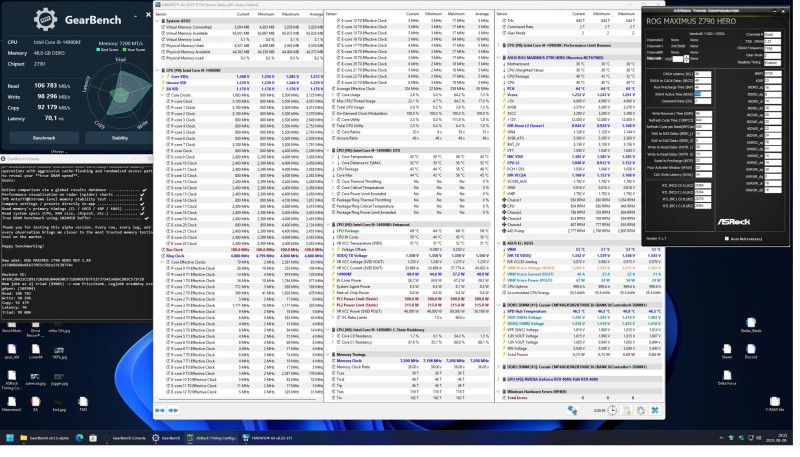Select the Y-RAM file desktop icon
This screenshot has width=800, height=457.
tap(774, 405)
